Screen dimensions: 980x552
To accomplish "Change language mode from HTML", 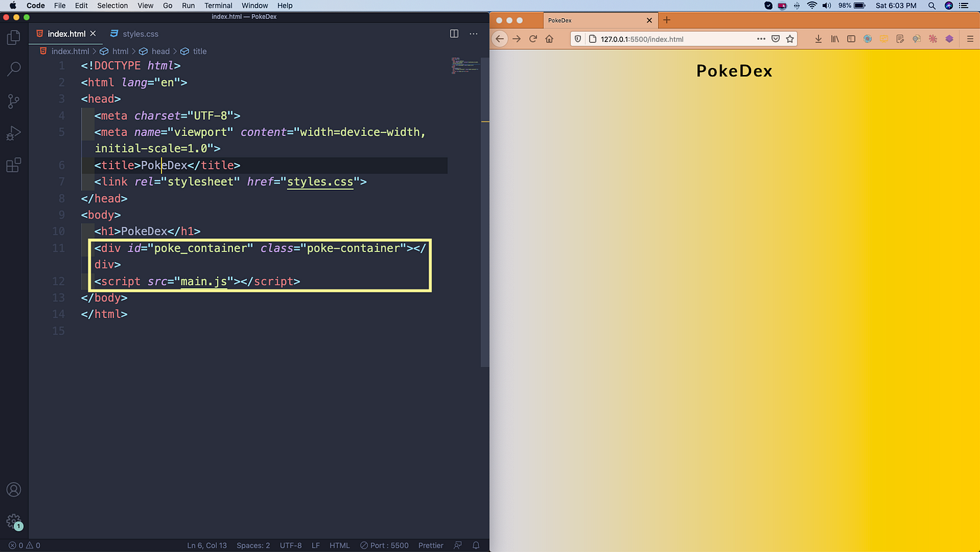I will [x=339, y=545].
